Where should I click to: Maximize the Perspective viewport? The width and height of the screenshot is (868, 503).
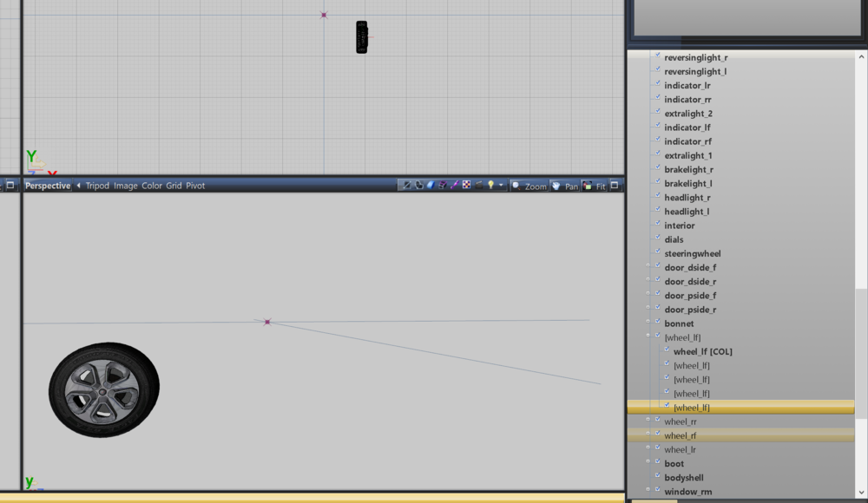point(615,186)
